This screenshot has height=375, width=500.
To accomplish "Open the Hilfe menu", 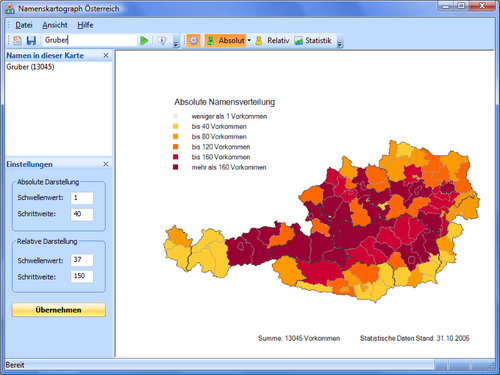I will 85,25.
